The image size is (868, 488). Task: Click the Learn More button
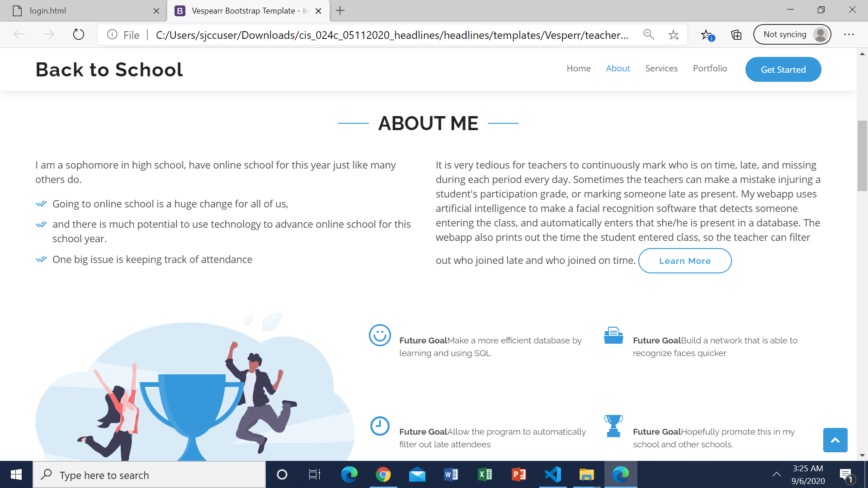[684, 261]
